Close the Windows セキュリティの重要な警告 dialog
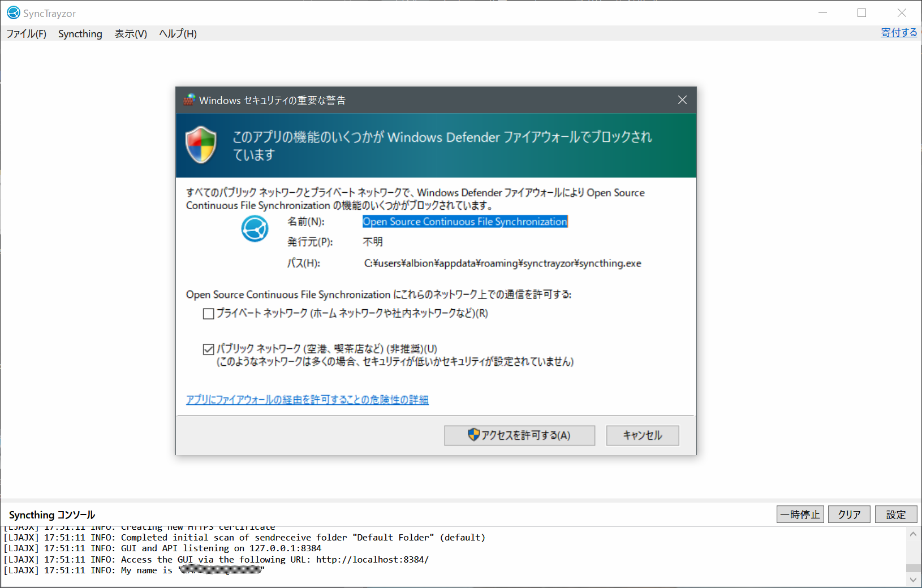 682,100
